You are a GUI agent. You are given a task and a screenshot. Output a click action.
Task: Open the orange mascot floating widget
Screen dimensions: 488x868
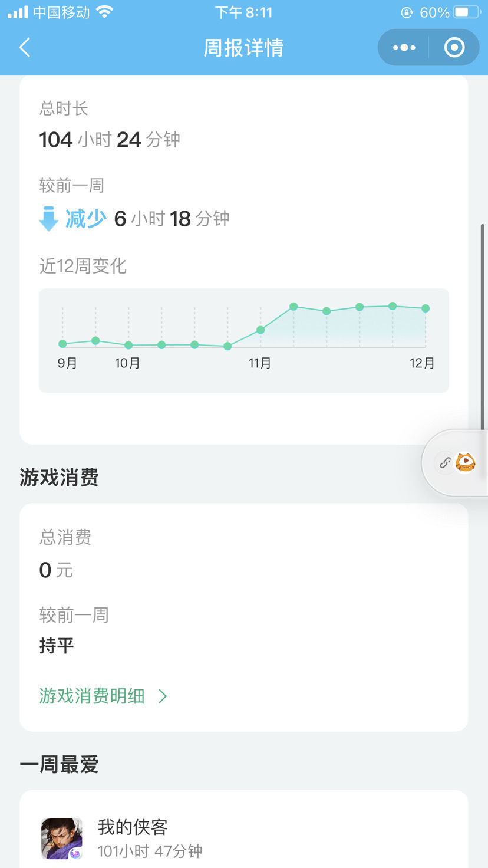(466, 463)
